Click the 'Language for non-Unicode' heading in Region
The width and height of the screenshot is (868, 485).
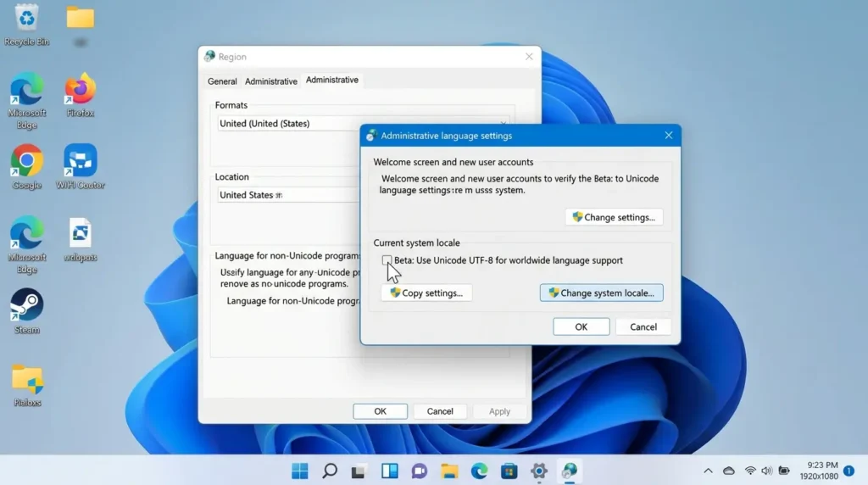pyautogui.click(x=287, y=255)
